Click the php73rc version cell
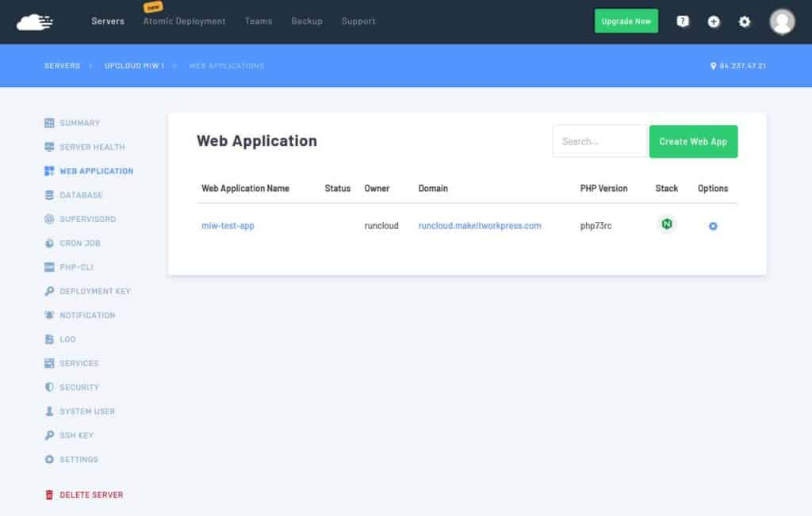The height and width of the screenshot is (516, 812). click(596, 226)
